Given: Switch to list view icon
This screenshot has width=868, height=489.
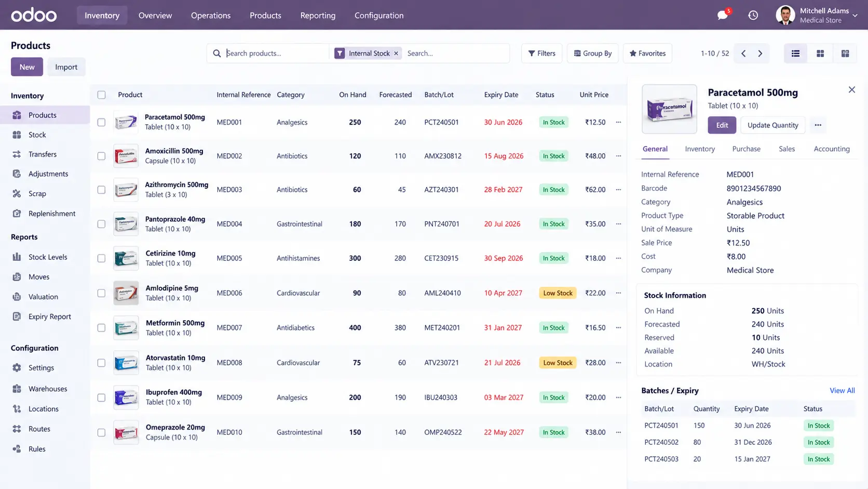Looking at the screenshot, I should [x=795, y=53].
